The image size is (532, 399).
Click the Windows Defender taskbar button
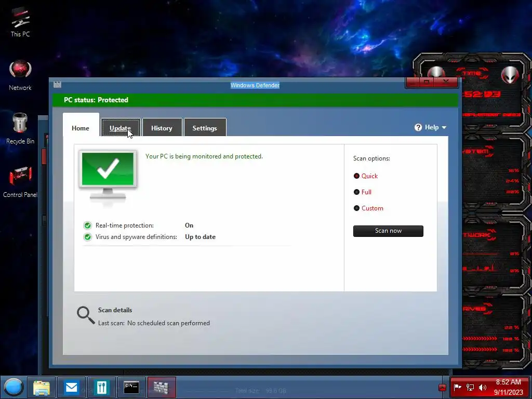pos(162,387)
